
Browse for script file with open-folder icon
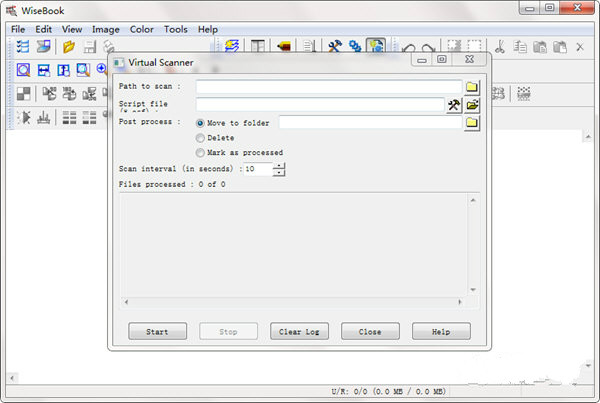tap(472, 105)
